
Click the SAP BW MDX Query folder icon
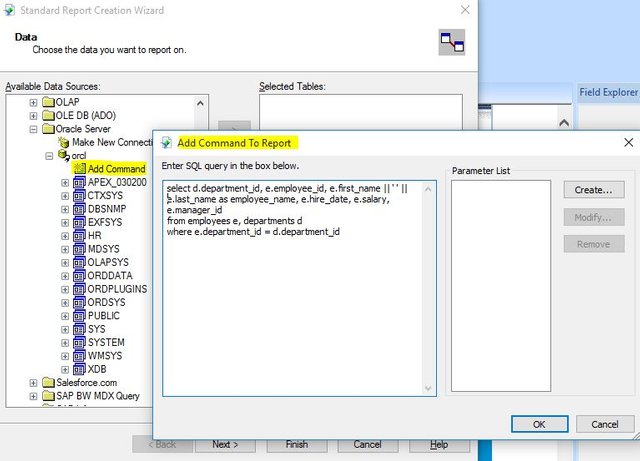48,396
